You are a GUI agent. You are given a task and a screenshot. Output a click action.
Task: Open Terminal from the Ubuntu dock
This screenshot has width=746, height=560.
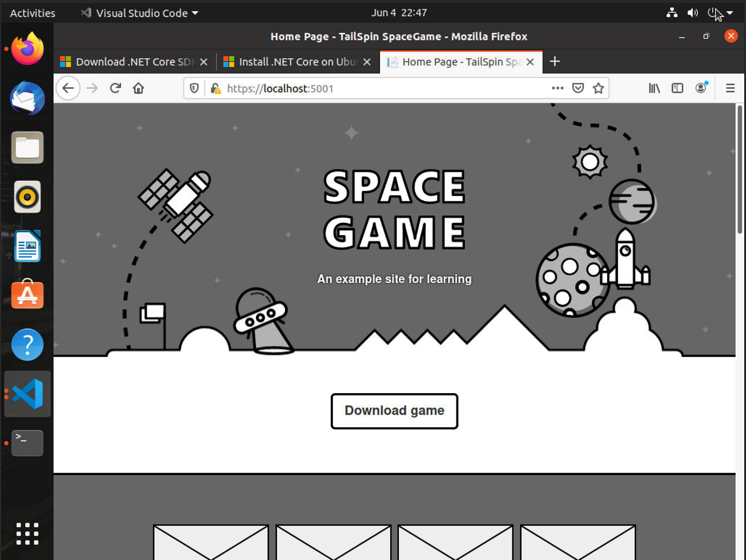point(27,443)
